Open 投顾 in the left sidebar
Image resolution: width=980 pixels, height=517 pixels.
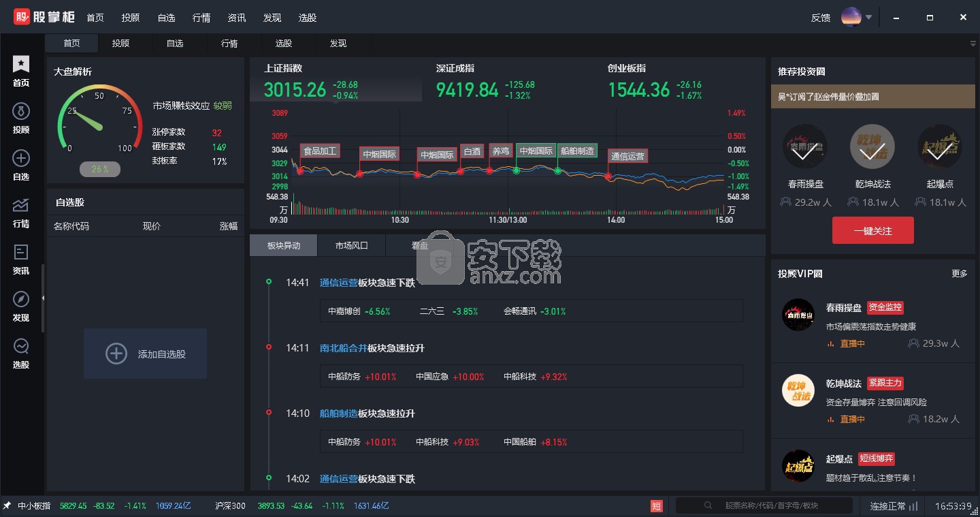21,119
